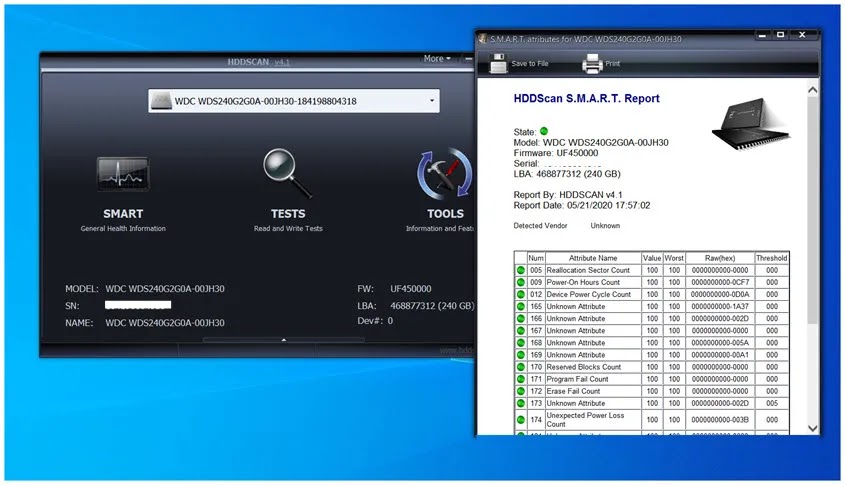Viewport: 845px width, 485px height.
Task: Click the green status dot for Device Power Cycle Count
Action: pyautogui.click(x=521, y=294)
